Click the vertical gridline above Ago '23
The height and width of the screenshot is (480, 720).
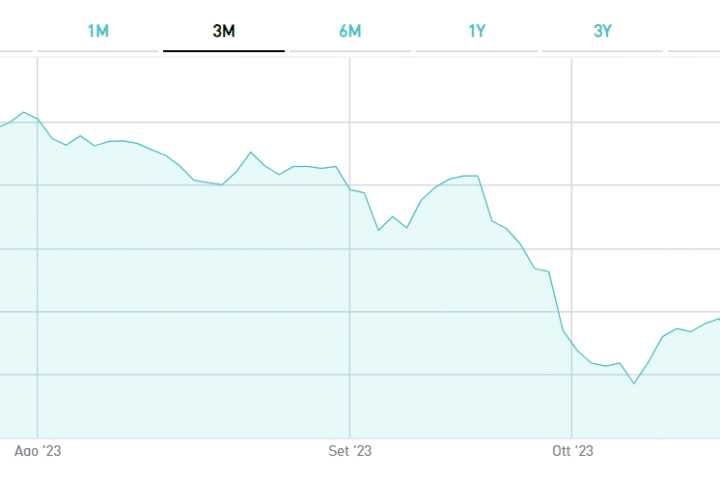coord(37,300)
